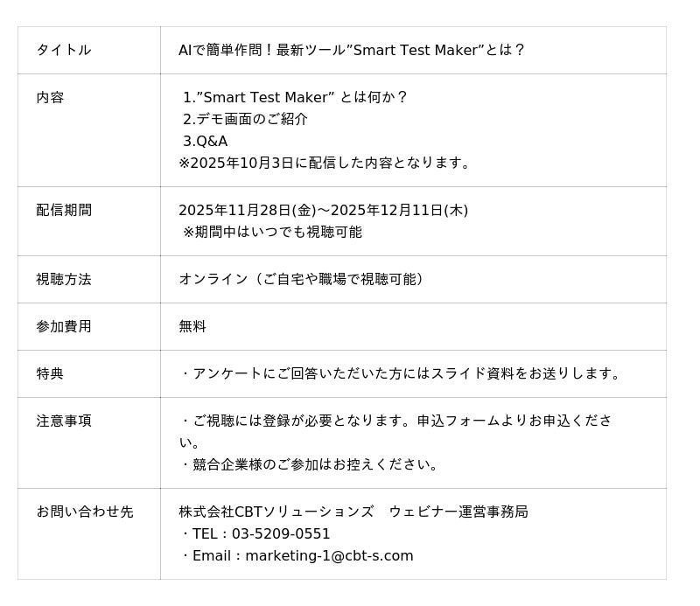Viewport: 700px width, 606px height.
Task: Click the 期間中はいつでも視聴可能 note
Action: [x=272, y=233]
